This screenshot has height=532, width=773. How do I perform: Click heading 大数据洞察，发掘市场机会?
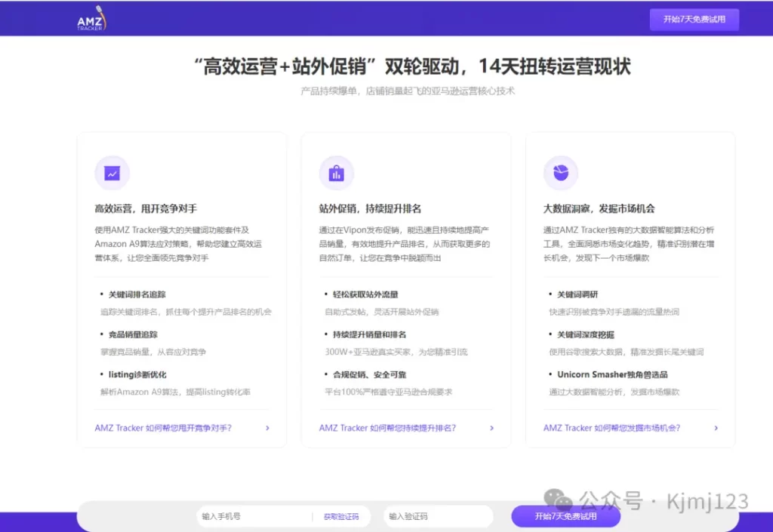(x=599, y=208)
